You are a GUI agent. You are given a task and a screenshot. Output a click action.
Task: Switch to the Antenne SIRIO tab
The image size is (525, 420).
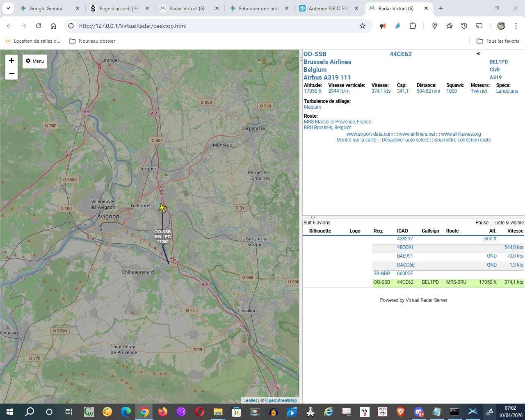(328, 8)
